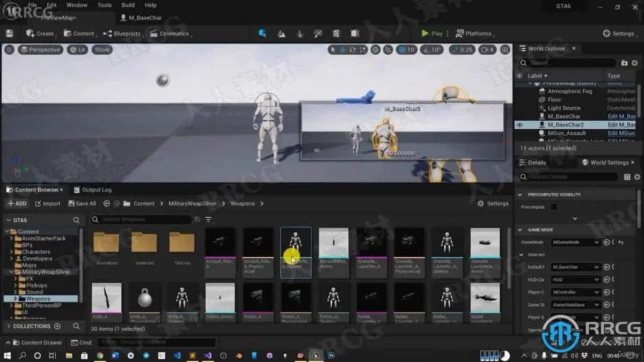The height and width of the screenshot is (362, 644).
Task: Open Details panel settings gear icon
Action: pos(637,176)
